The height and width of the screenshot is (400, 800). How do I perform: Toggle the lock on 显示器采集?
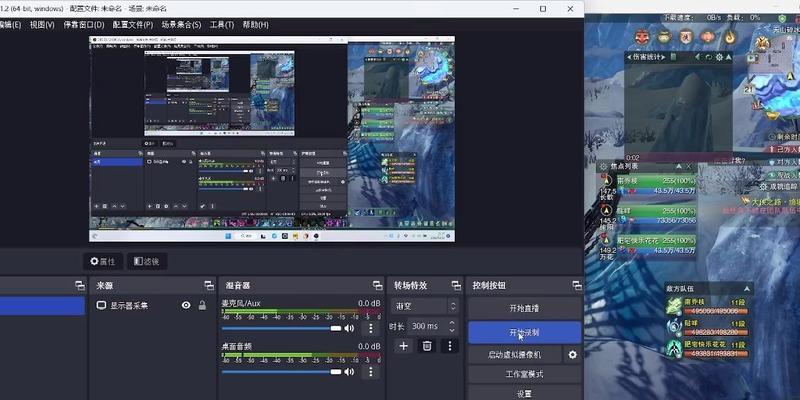point(202,306)
